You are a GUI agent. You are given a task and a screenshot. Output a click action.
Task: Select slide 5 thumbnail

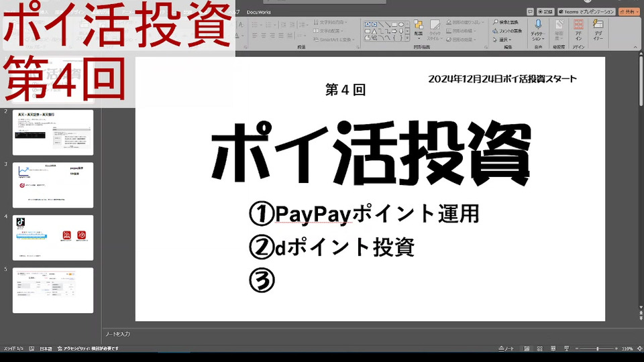coord(53,290)
